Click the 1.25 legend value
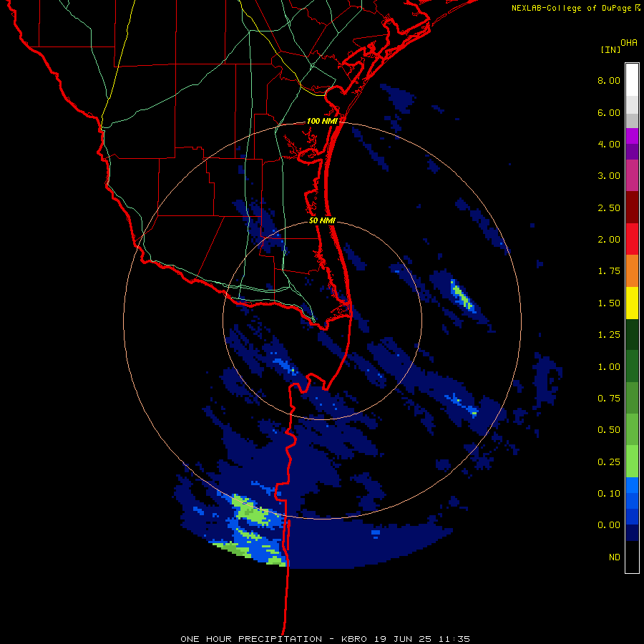 609,335
